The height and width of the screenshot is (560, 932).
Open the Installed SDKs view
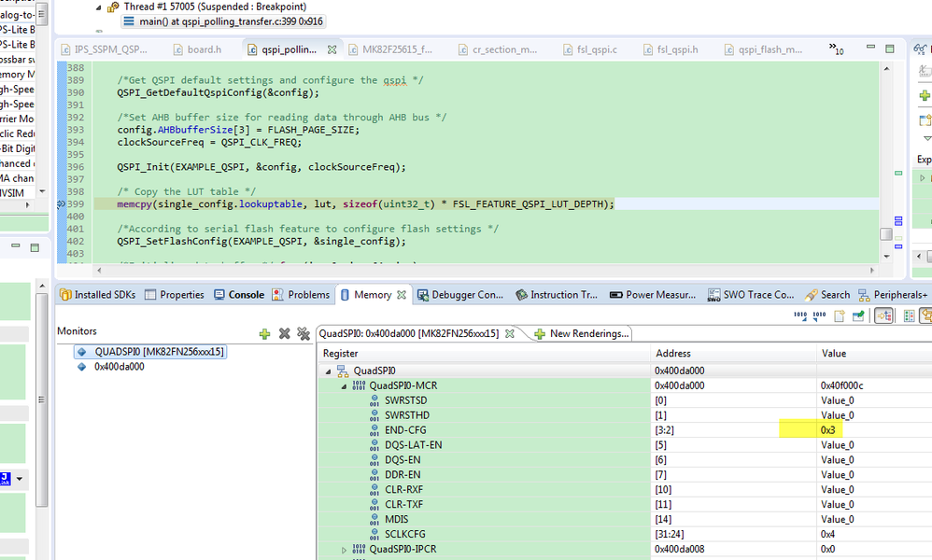(97, 295)
